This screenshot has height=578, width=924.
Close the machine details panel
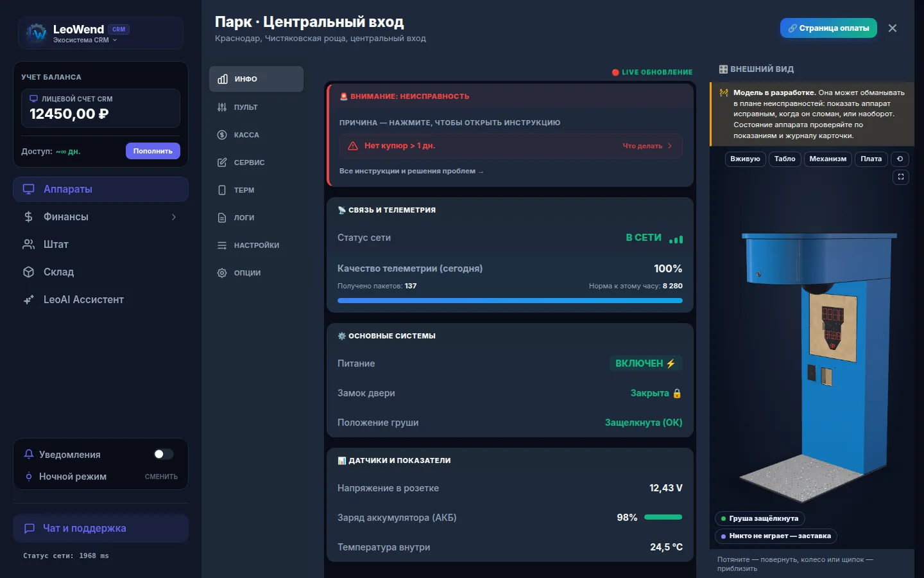coord(893,28)
